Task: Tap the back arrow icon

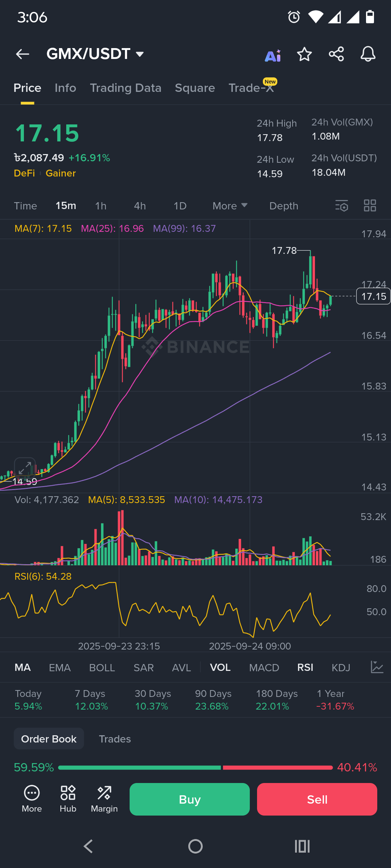Action: (22, 54)
